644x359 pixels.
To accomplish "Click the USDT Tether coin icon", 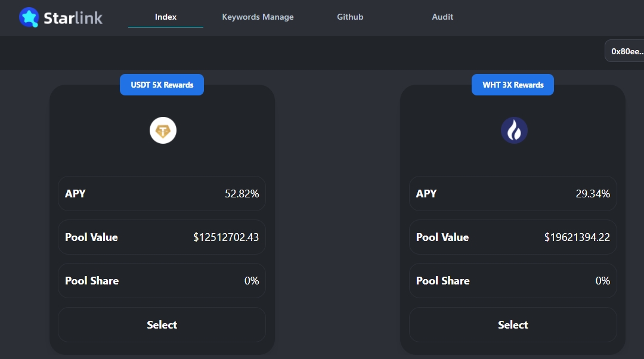I will pyautogui.click(x=163, y=131).
